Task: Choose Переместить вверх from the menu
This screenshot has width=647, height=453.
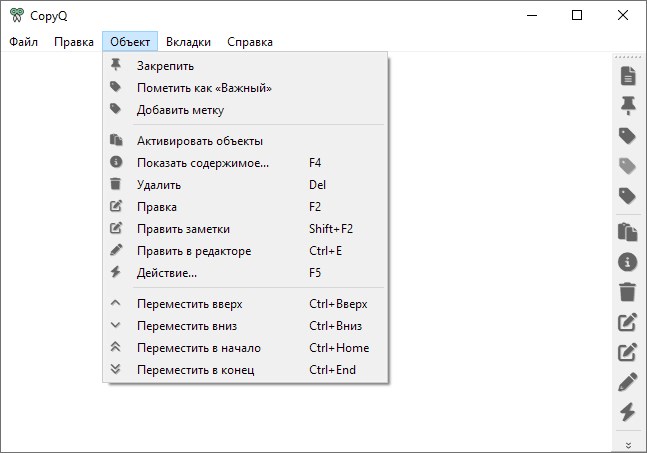Action: [x=189, y=304]
